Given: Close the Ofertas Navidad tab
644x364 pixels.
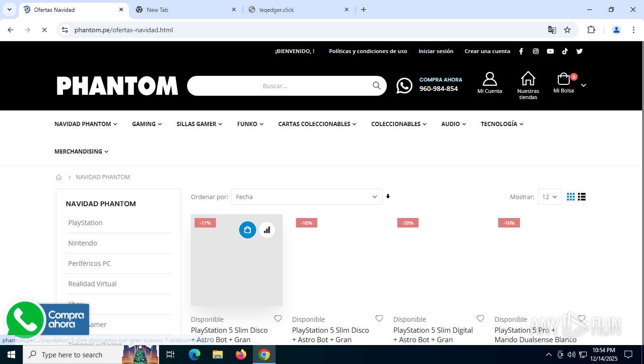Looking at the screenshot, I should (x=121, y=9).
